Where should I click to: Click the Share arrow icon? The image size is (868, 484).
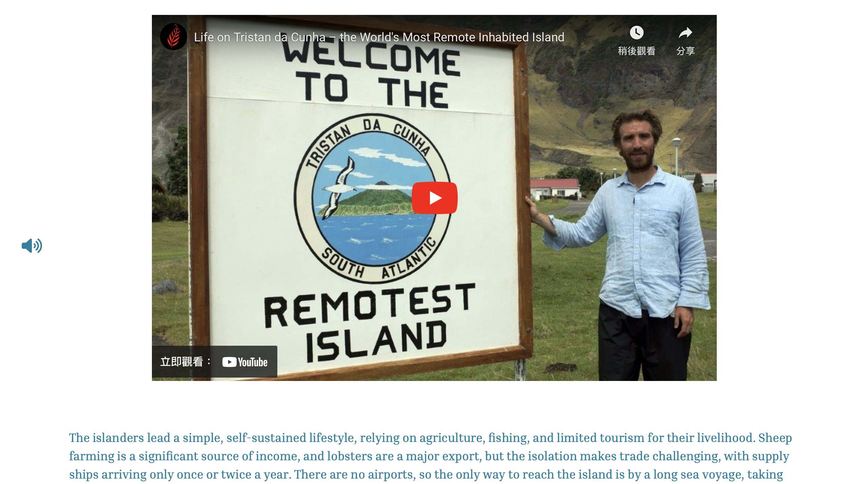point(685,33)
